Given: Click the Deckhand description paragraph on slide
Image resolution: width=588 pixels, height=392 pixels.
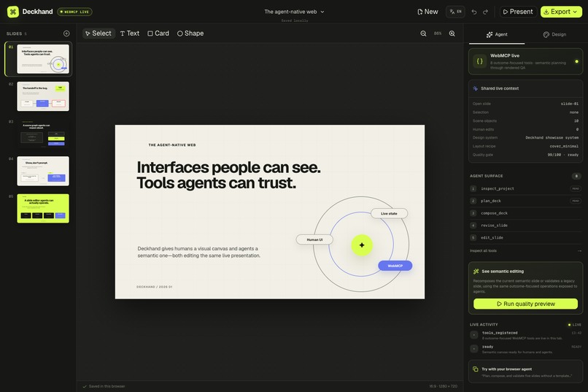Looking at the screenshot, I should (198, 252).
